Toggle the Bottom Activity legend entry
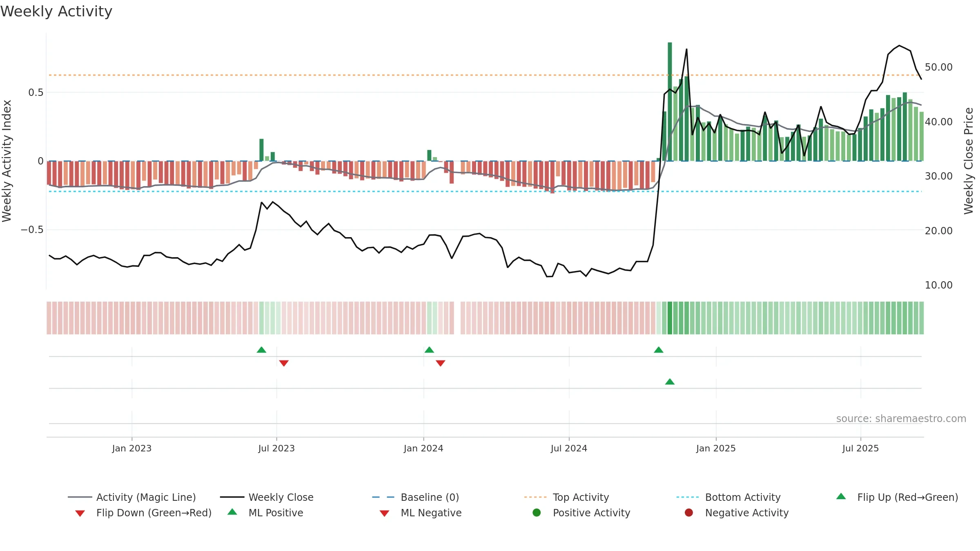Screen dimensions: 980x551 click(728, 497)
